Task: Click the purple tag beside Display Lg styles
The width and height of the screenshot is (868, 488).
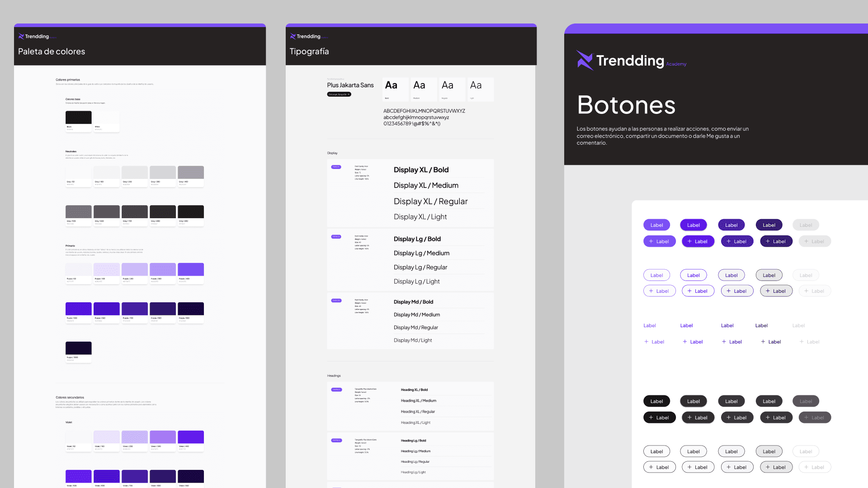Action: coord(336,237)
